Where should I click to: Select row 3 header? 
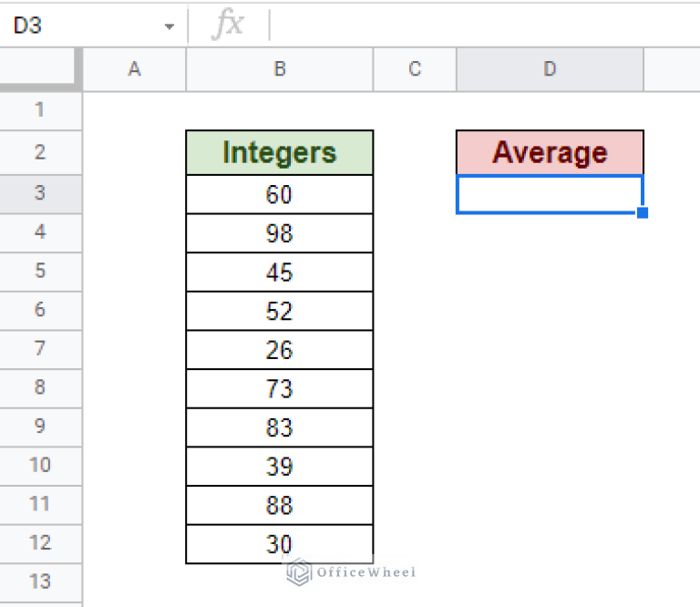(x=40, y=193)
